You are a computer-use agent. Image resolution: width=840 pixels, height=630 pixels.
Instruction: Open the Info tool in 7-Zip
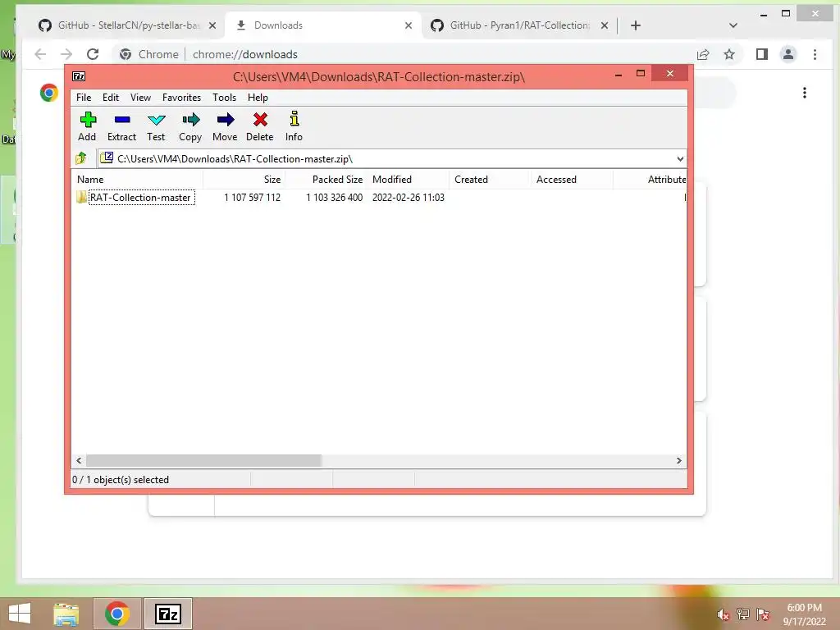click(x=294, y=119)
